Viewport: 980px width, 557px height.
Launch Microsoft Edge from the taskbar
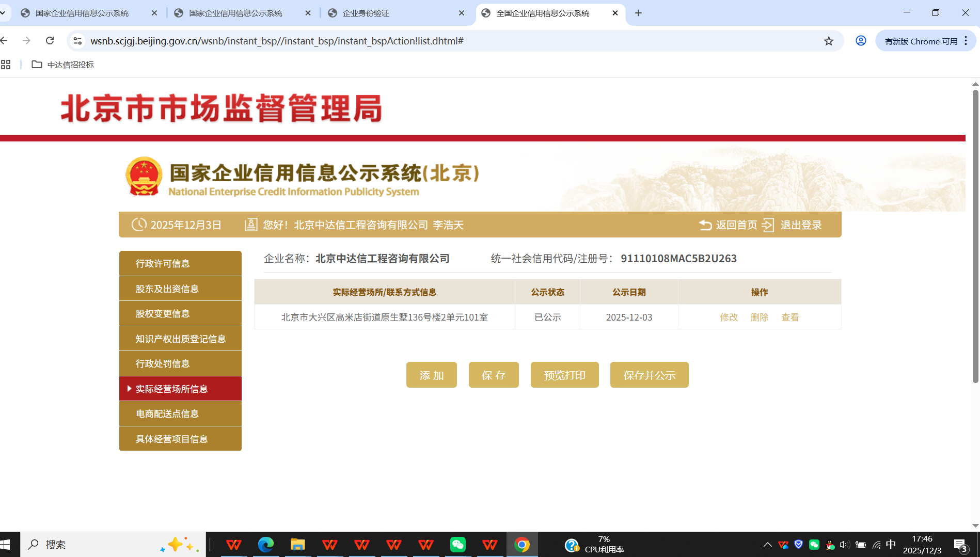(x=266, y=545)
